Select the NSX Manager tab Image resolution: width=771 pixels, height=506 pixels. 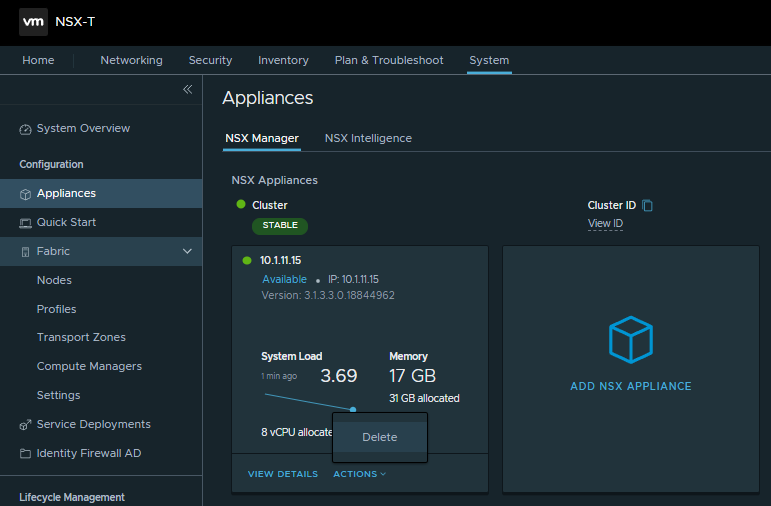tap(262, 138)
